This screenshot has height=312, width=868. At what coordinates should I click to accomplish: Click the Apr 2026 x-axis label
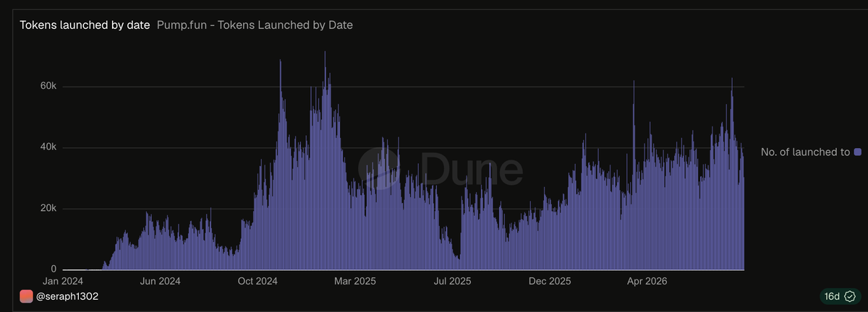click(647, 281)
